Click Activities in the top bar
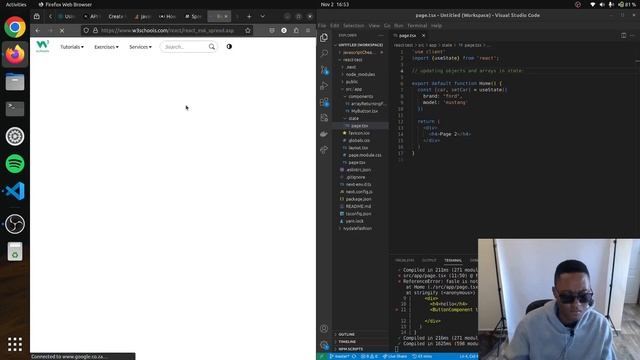This screenshot has width=640, height=360. pyautogui.click(x=16, y=4)
